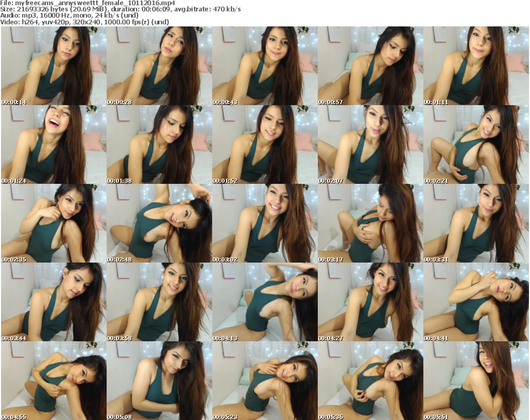Open the preview frame marked 00:04:41
The image size is (530, 420).
coord(476,302)
